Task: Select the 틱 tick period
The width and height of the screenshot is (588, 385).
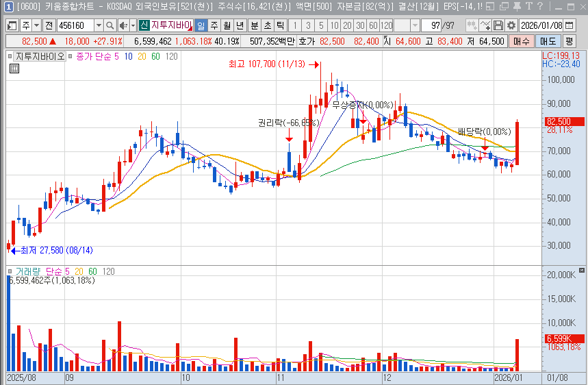Action: (x=281, y=25)
